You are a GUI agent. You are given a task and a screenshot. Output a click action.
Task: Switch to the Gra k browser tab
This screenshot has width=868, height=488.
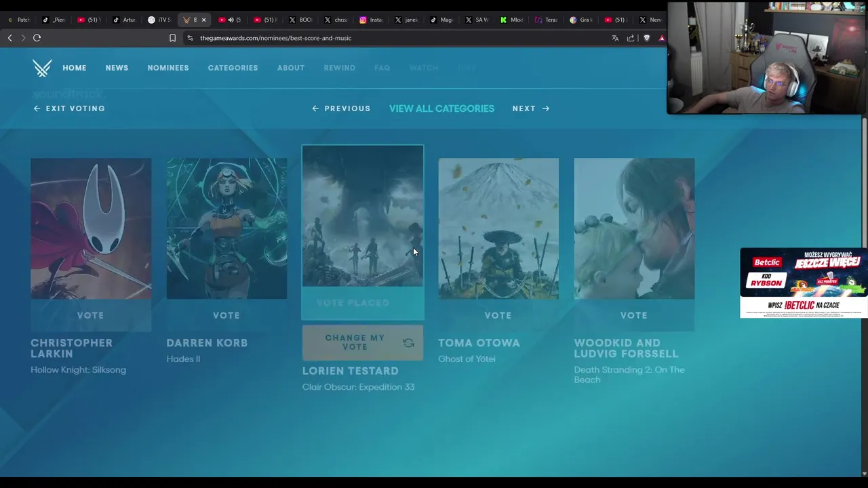pyautogui.click(x=583, y=20)
